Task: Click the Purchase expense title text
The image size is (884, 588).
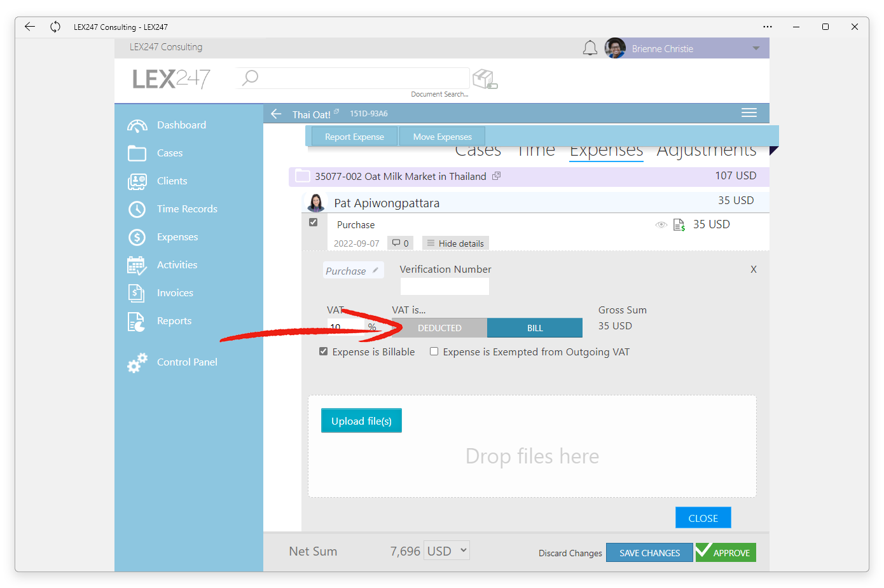Action: (x=356, y=225)
